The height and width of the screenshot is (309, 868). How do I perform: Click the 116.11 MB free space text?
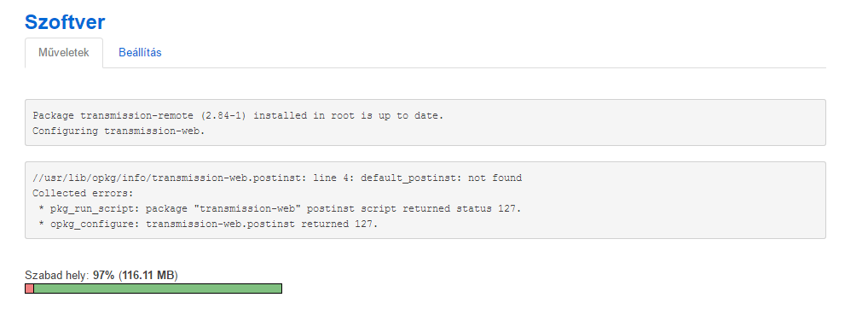148,275
